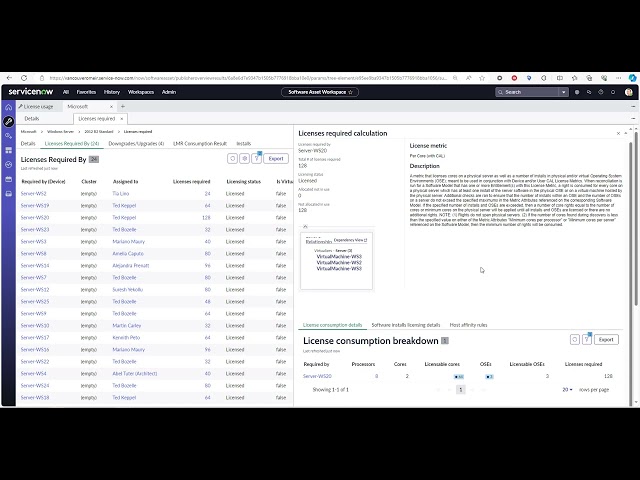Switch to the Installs tab

pos(243,144)
